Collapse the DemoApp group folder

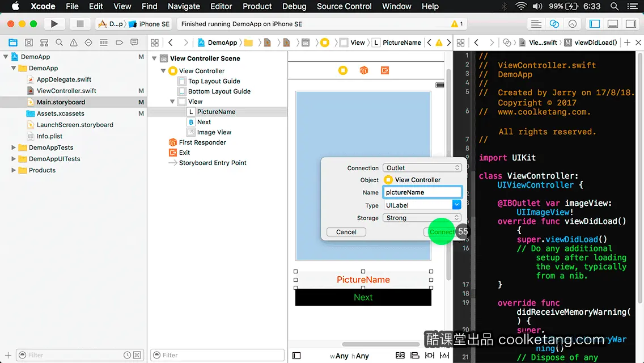tap(14, 68)
